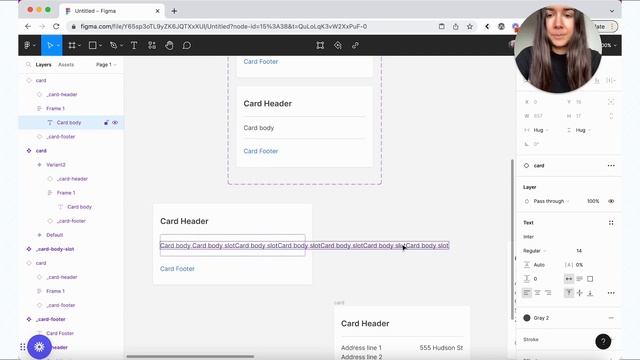Select the Frame tool
640x360 pixels.
[72, 45]
